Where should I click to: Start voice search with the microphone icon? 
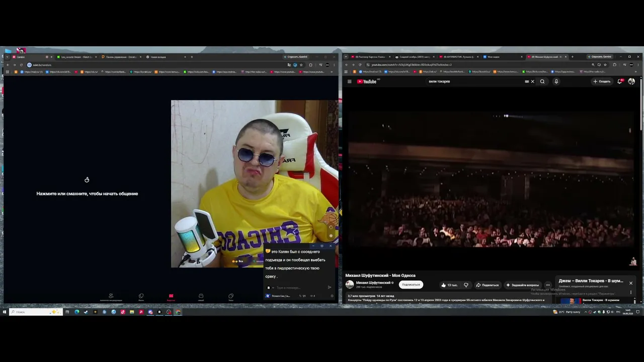pyautogui.click(x=556, y=81)
